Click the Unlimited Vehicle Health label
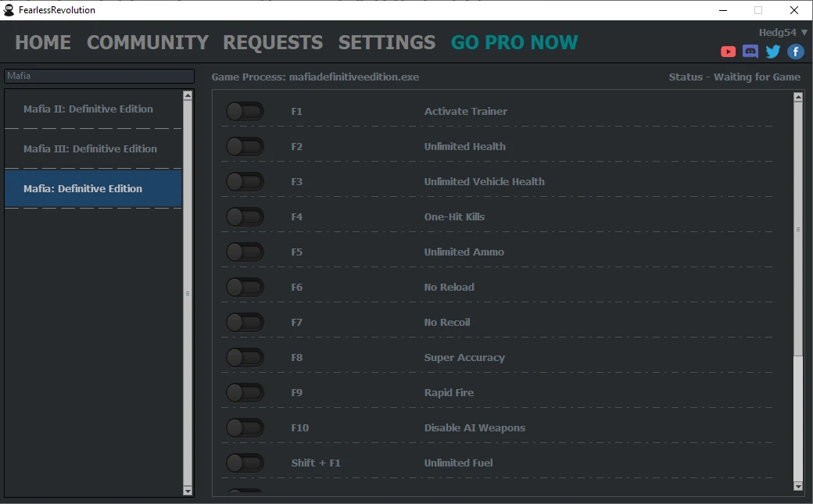 click(484, 182)
